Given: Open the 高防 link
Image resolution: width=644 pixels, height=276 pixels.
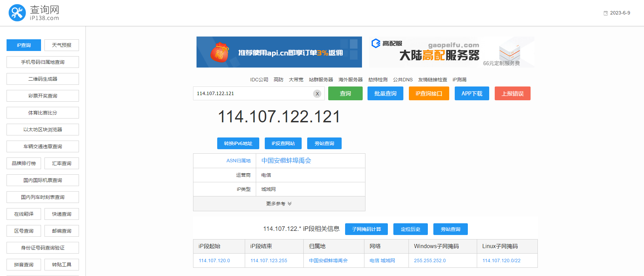Looking at the screenshot, I should (x=279, y=80).
